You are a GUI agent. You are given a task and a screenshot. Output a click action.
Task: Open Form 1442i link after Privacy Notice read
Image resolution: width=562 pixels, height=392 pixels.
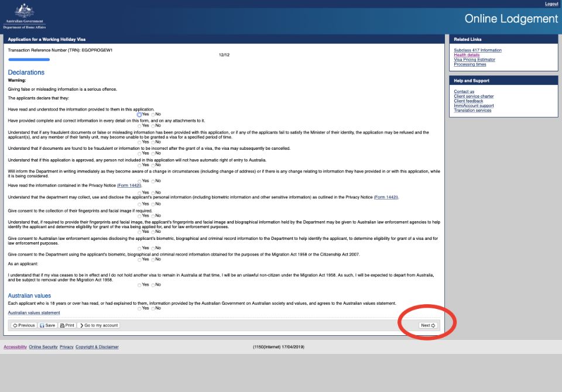(129, 185)
